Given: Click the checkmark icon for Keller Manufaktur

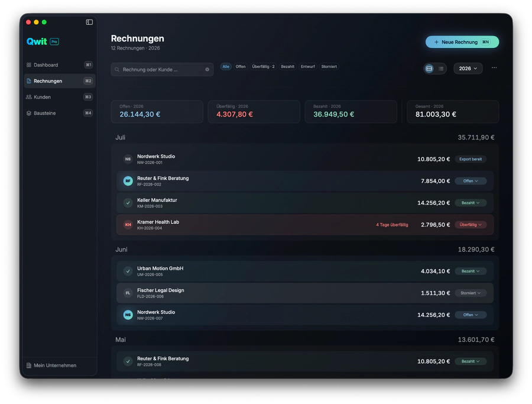Looking at the screenshot, I should 128,203.
